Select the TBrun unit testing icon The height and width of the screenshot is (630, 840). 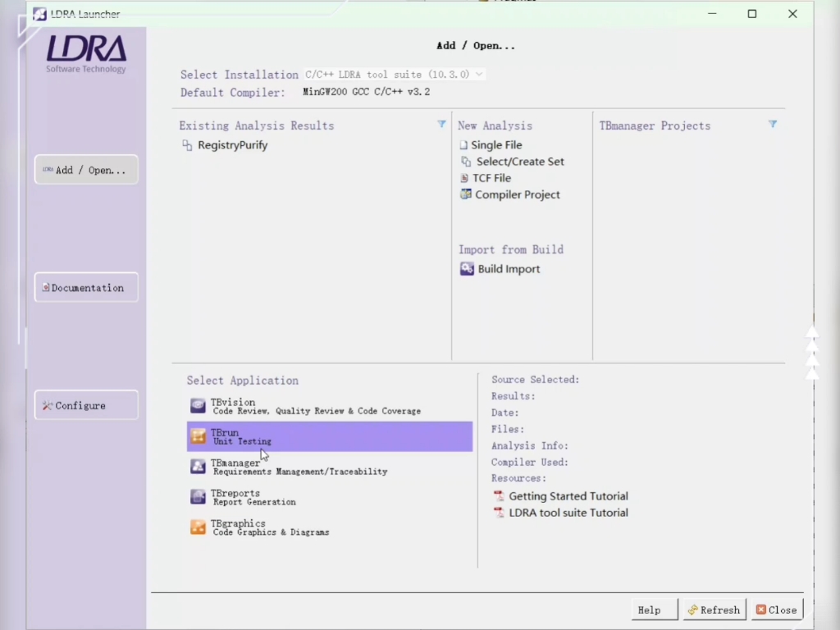(x=198, y=436)
